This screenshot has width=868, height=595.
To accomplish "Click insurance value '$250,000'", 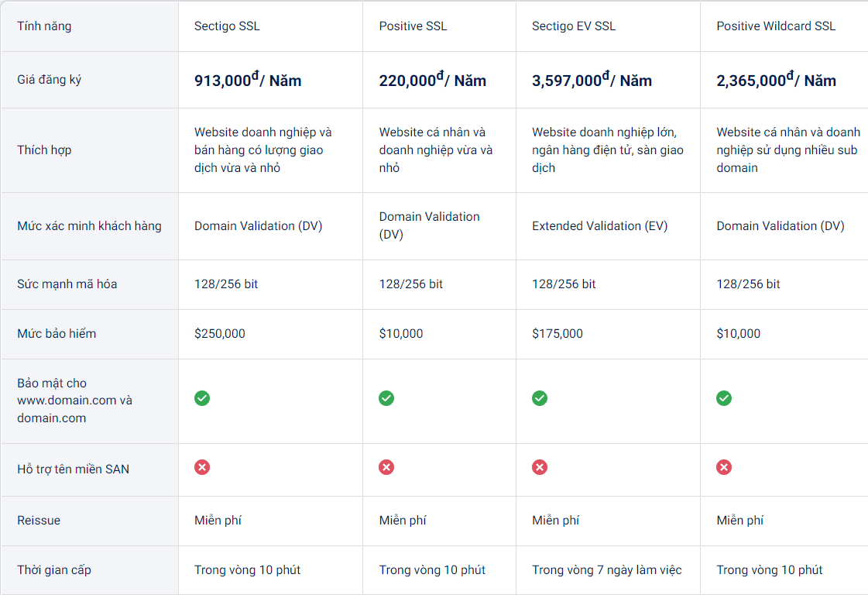I will tap(220, 333).
